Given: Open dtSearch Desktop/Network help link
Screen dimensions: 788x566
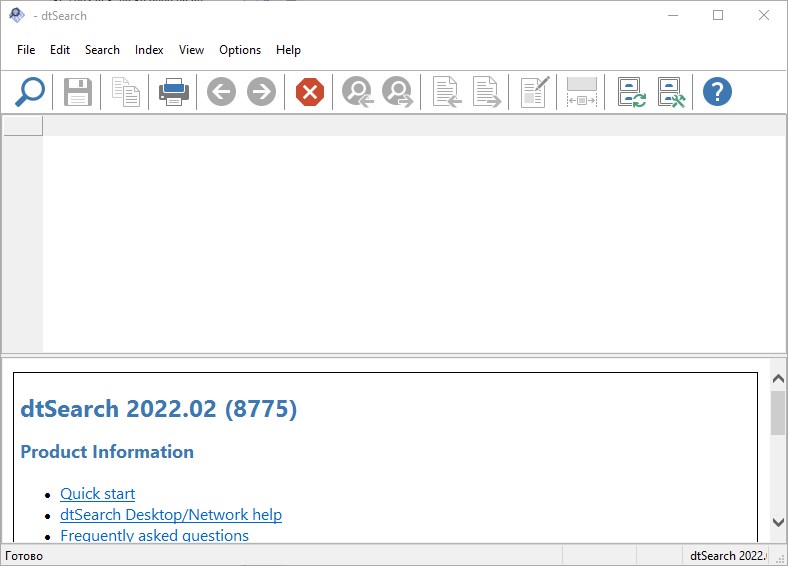Looking at the screenshot, I should tap(171, 515).
